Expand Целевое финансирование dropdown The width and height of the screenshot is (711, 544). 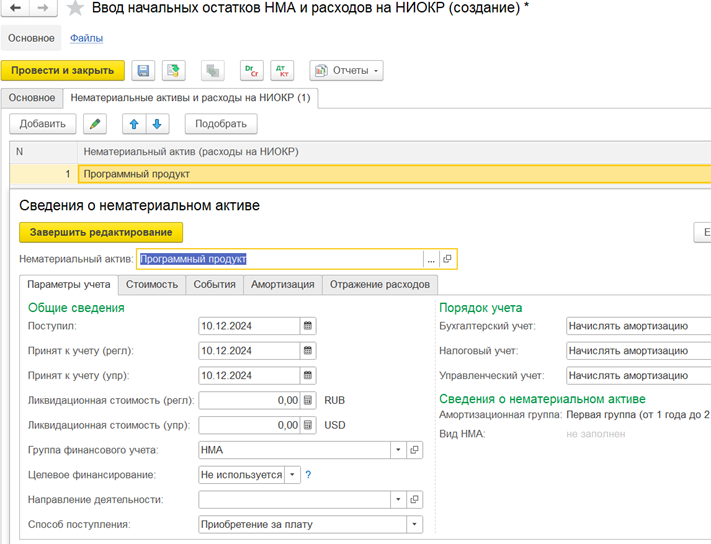(x=292, y=475)
